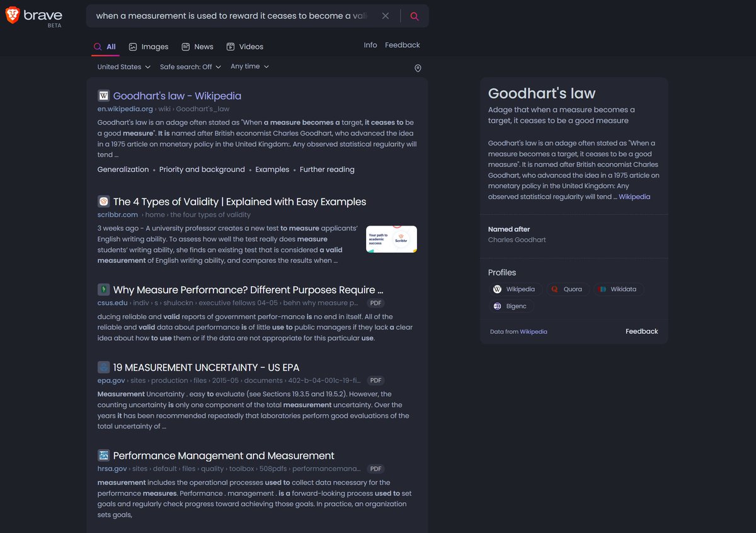Open the Feedback link in header
Image resolution: width=756 pixels, height=533 pixels.
[403, 45]
